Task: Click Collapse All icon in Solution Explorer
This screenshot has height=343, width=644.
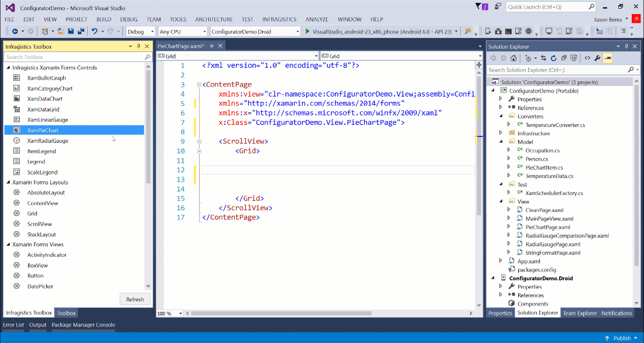Action: click(x=564, y=59)
